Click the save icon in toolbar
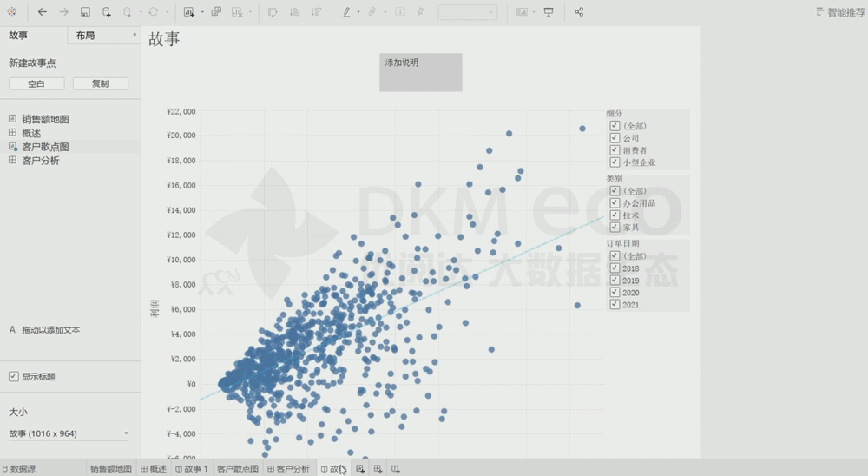The height and width of the screenshot is (476, 868). click(x=85, y=12)
